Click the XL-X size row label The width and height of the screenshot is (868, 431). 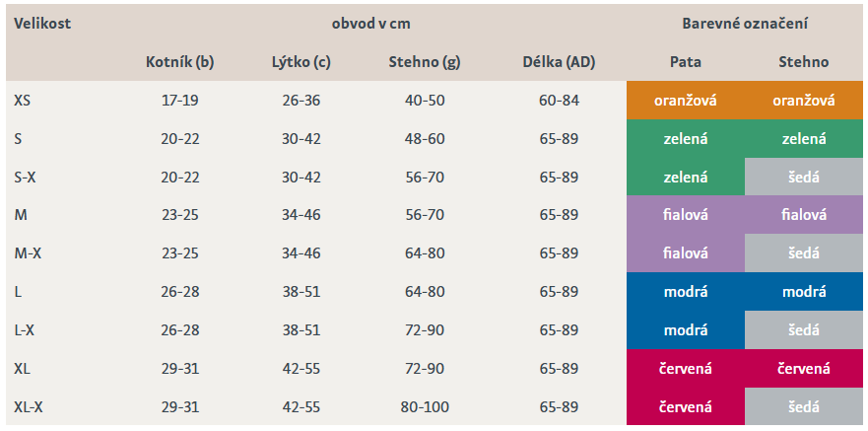tap(29, 406)
